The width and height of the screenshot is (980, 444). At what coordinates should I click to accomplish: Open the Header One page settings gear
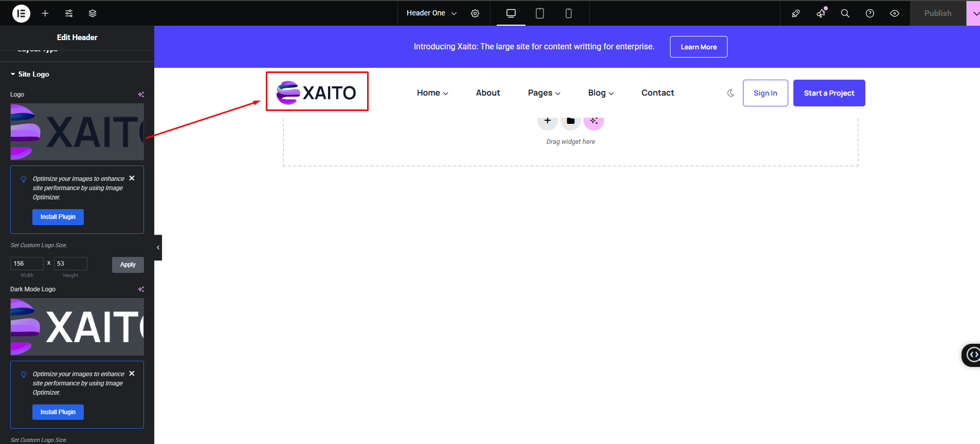[x=475, y=13]
